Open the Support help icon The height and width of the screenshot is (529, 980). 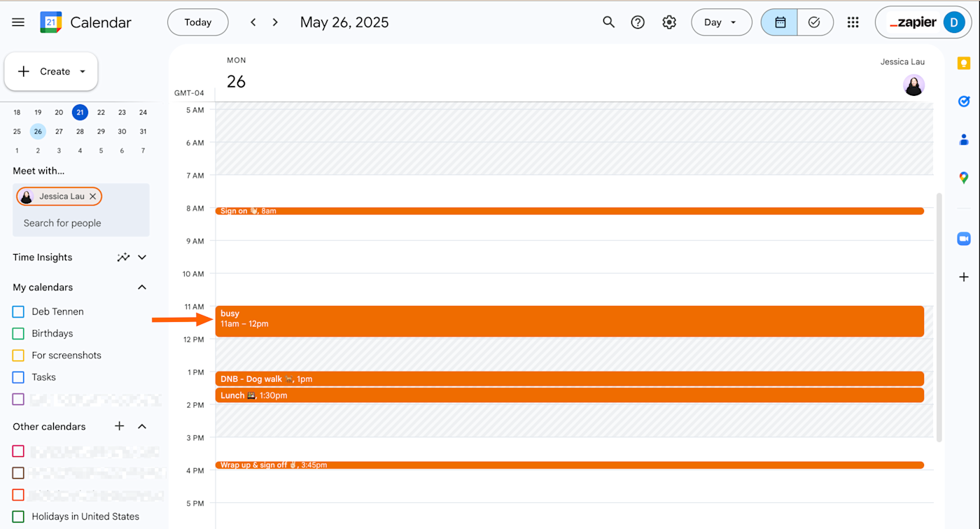638,22
